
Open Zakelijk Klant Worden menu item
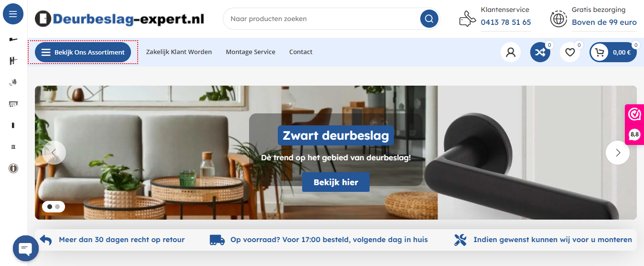tap(179, 52)
